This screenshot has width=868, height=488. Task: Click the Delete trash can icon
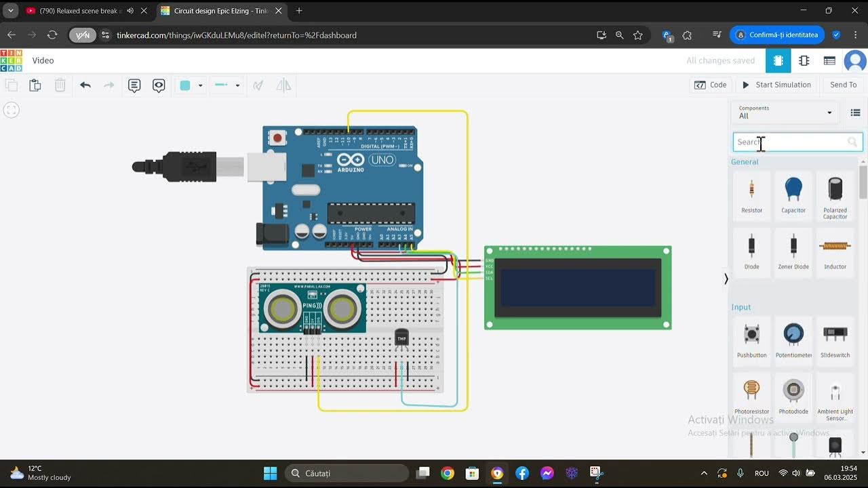60,85
